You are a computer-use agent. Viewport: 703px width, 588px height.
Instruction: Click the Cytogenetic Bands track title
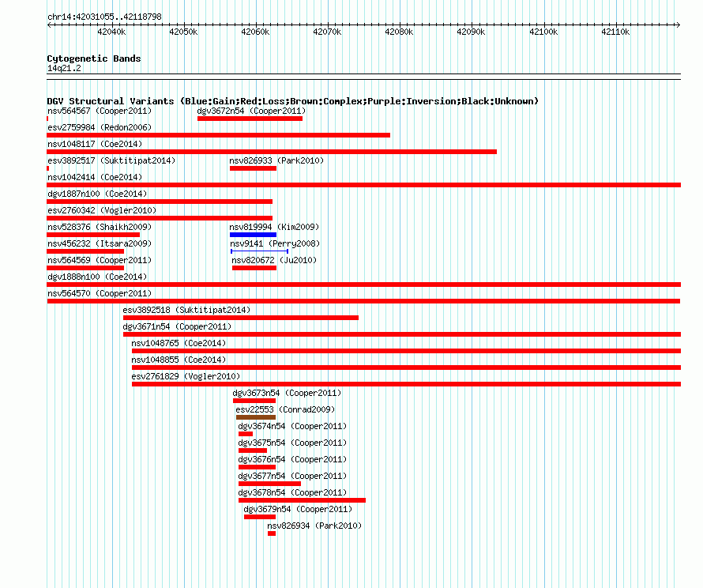[94, 58]
